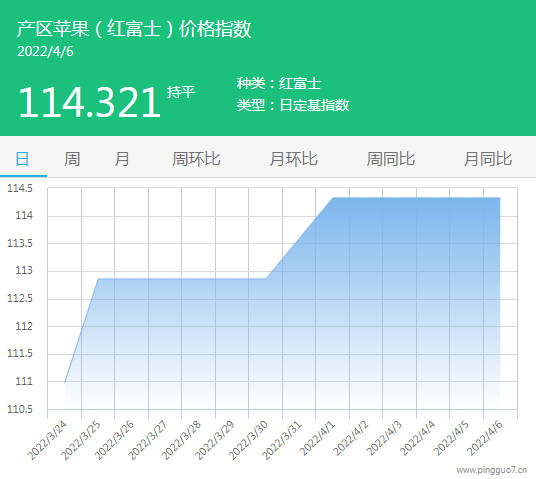Click the 110.5 y-axis value label
The width and height of the screenshot is (536, 479).
(x=20, y=409)
